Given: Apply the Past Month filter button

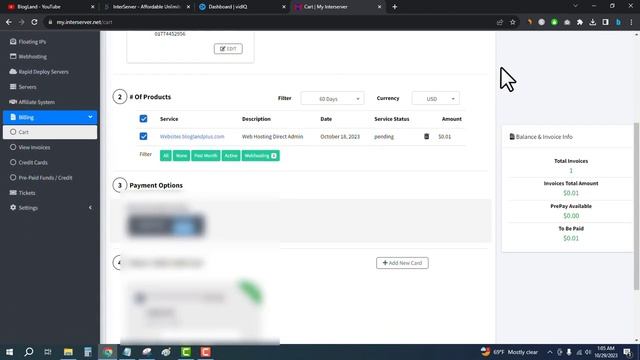Looking at the screenshot, I should pos(206,156).
